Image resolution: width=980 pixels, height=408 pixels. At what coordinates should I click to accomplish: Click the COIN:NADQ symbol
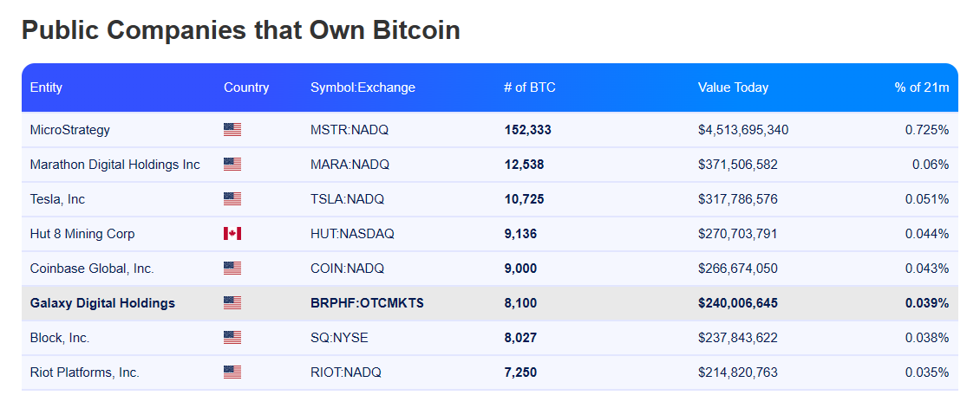[348, 269]
